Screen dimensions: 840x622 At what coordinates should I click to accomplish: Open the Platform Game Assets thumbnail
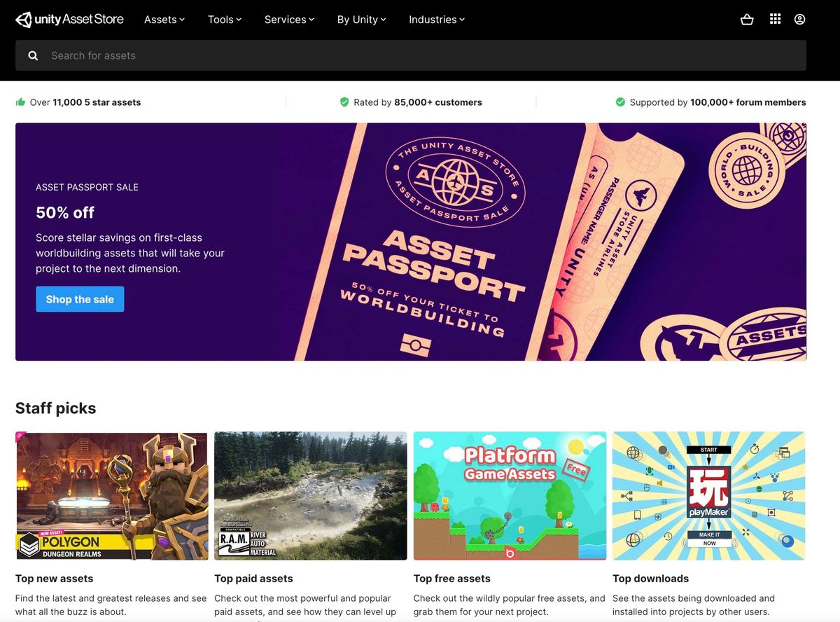(510, 496)
